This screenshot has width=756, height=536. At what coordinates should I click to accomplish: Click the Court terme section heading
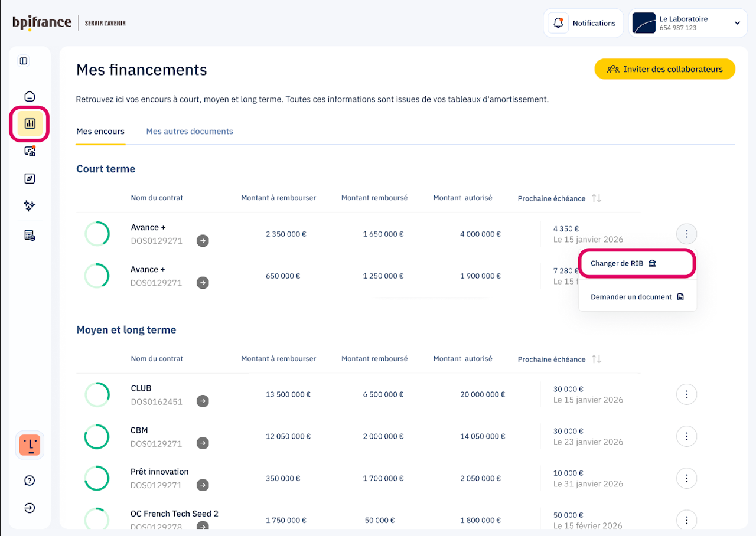click(x=106, y=169)
